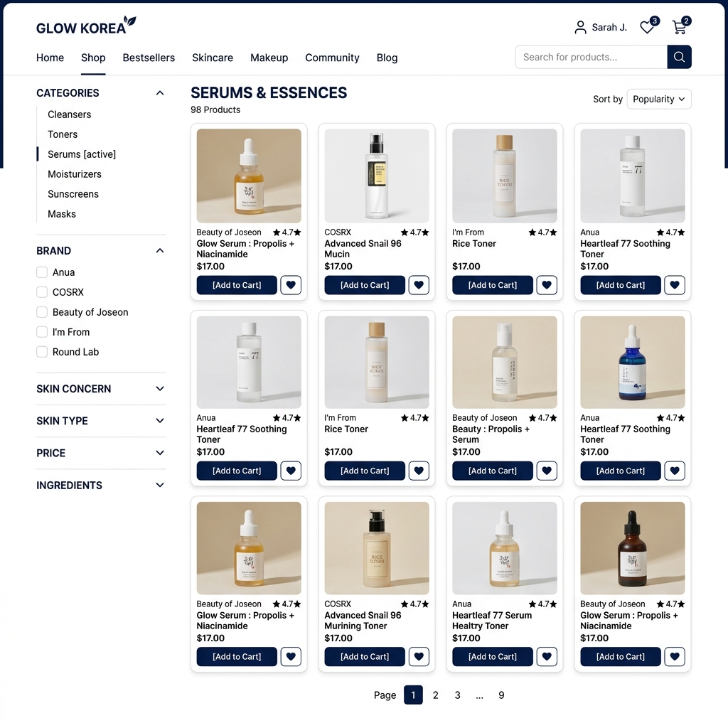
Task: Collapse the Brand filter chevron
Action: click(160, 251)
